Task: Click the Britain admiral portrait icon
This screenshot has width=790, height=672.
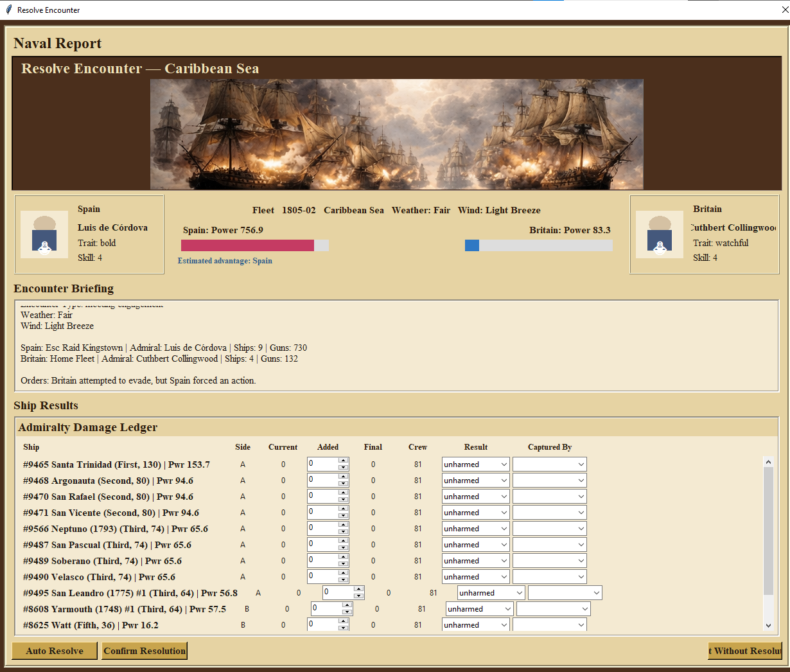Action: [660, 234]
